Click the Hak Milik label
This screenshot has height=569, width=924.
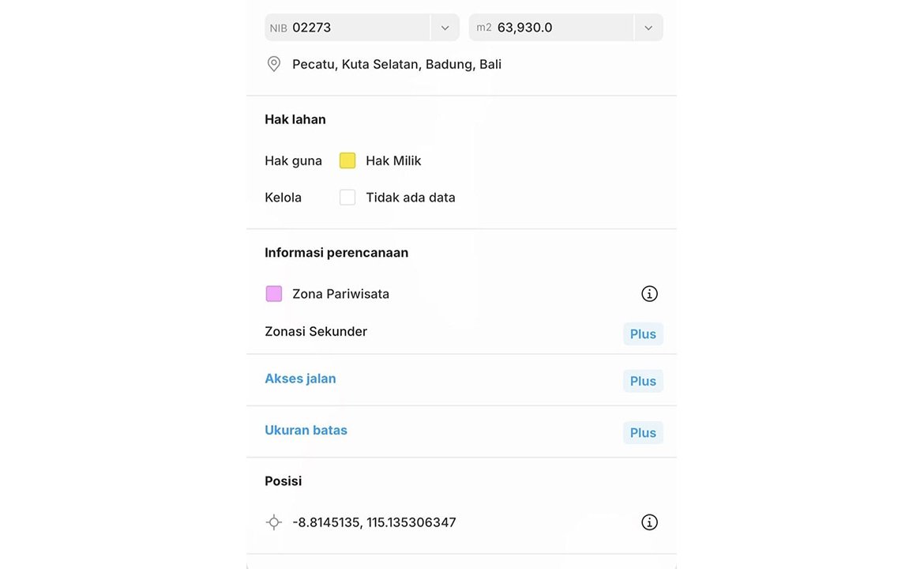coord(393,160)
